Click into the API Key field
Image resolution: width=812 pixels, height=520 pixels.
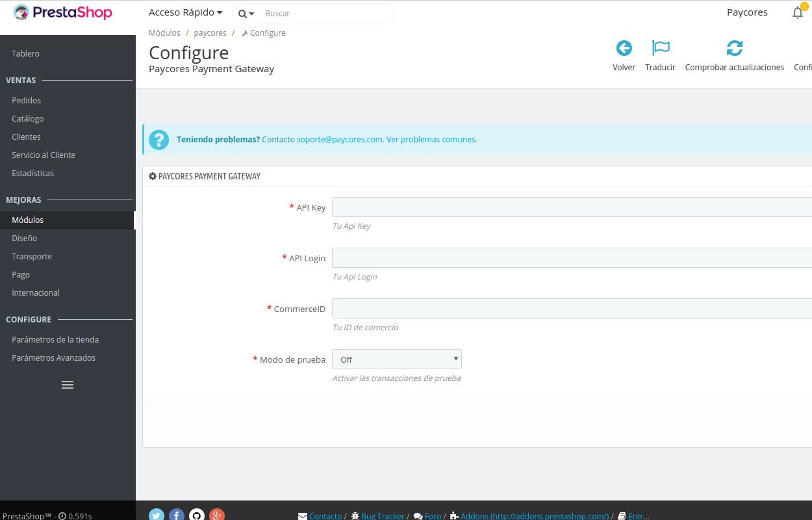pyautogui.click(x=572, y=207)
